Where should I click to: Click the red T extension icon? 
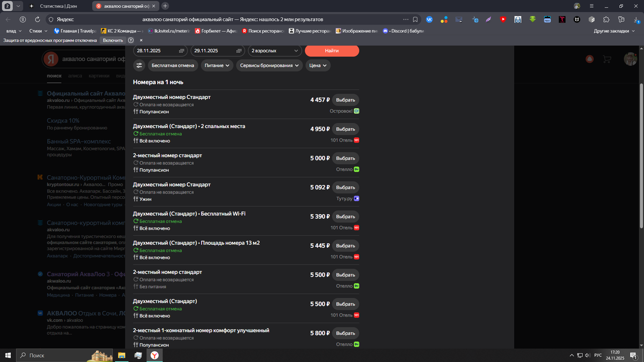(562, 19)
